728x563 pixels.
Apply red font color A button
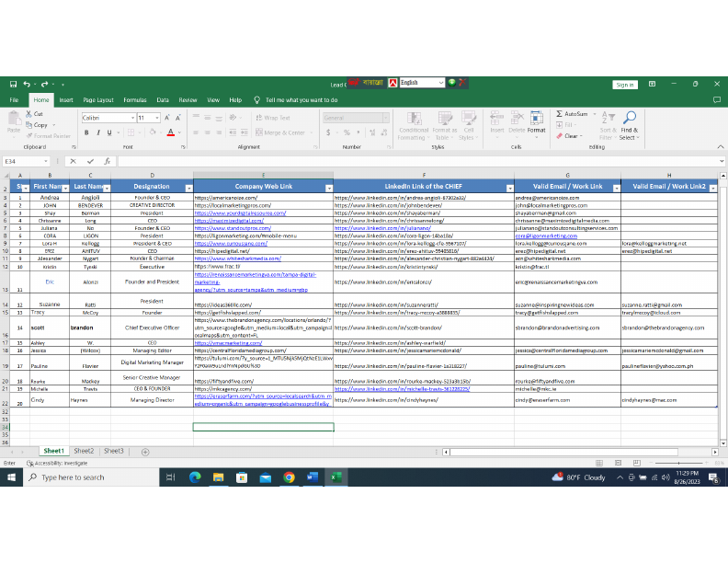(x=170, y=132)
